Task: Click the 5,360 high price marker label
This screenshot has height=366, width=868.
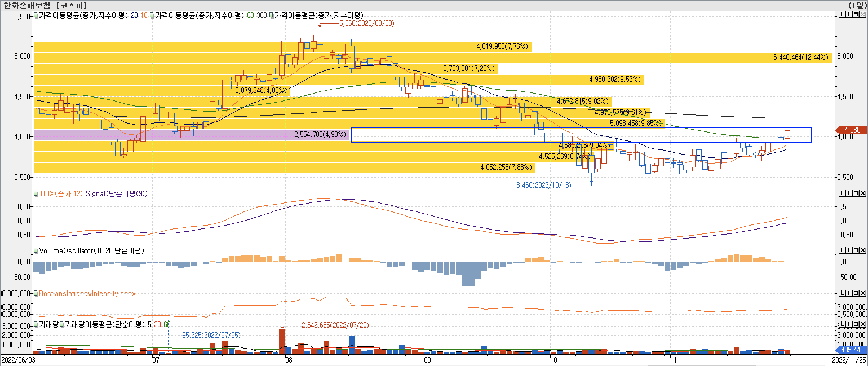Action: 367,23
